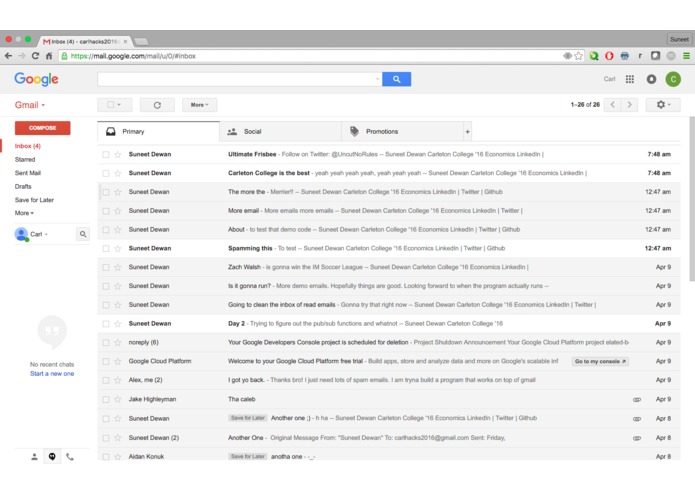Select checkbox for More email message
This screenshot has width=695, height=494.
click(105, 211)
